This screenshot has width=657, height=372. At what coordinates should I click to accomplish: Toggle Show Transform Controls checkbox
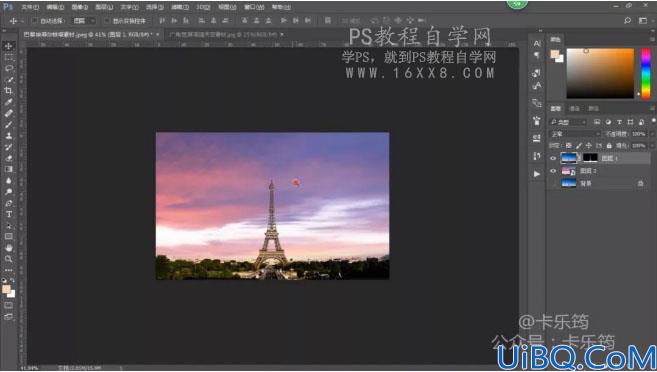point(107,21)
